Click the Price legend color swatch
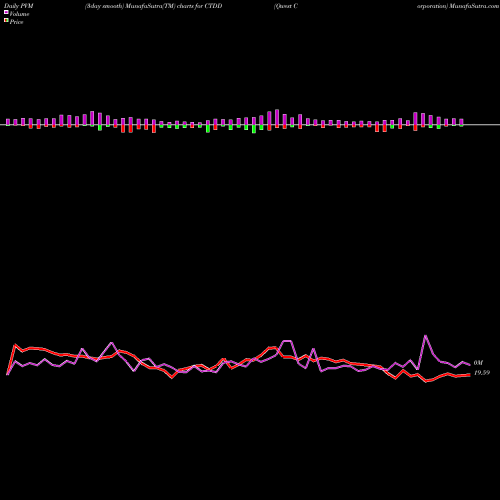500x500 pixels. click(x=6, y=20)
